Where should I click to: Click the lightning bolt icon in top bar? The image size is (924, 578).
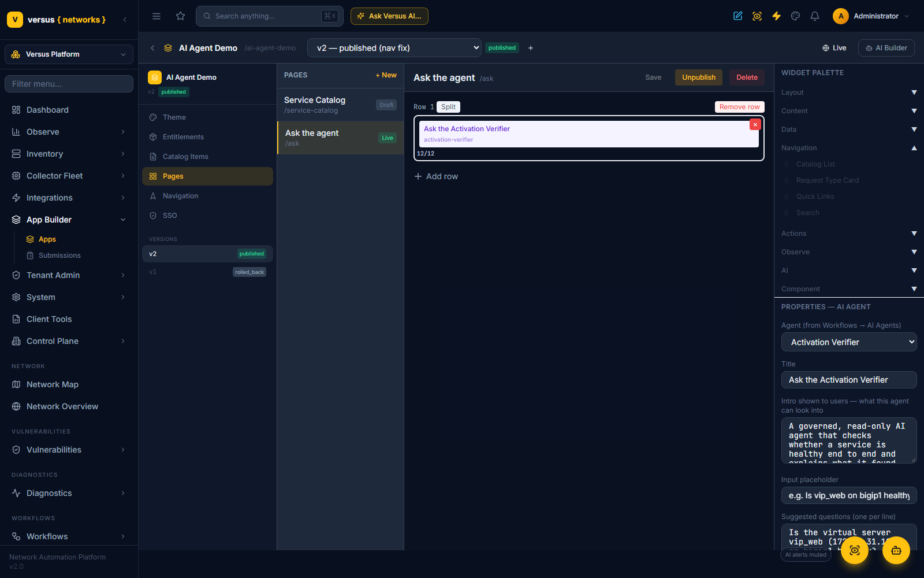coord(776,16)
